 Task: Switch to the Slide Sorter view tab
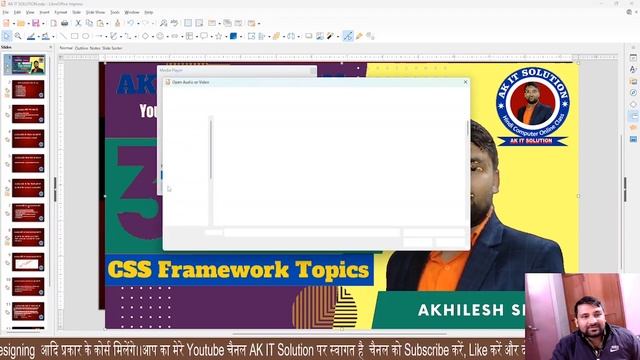[112, 48]
